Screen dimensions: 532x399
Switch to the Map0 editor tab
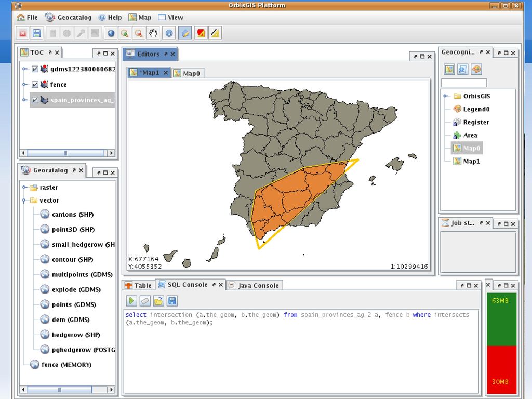187,73
